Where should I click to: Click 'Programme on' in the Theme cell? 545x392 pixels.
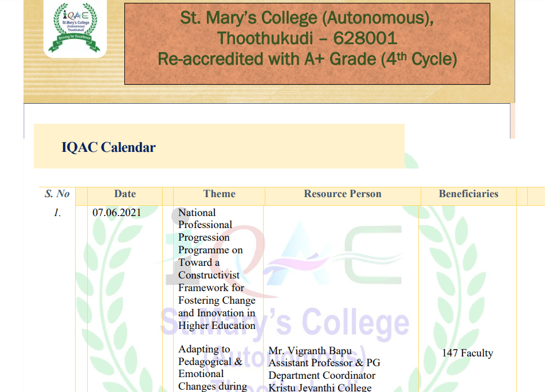pos(211,250)
